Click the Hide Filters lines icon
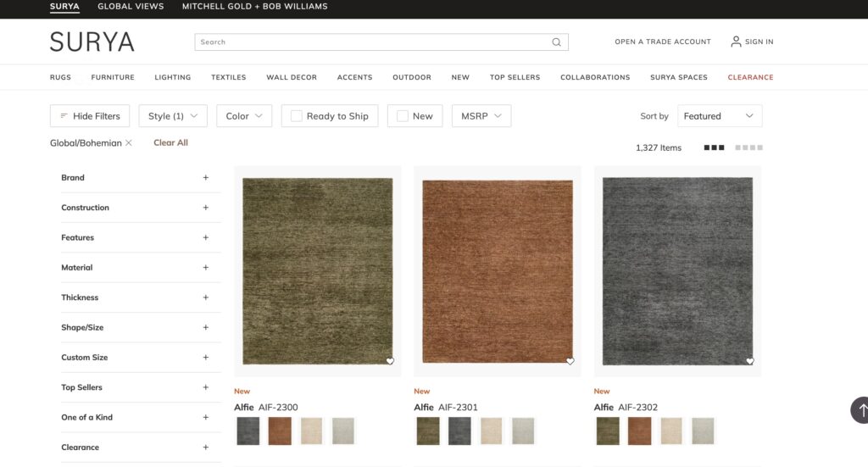Image resolution: width=868 pixels, height=467 pixels. click(64, 115)
